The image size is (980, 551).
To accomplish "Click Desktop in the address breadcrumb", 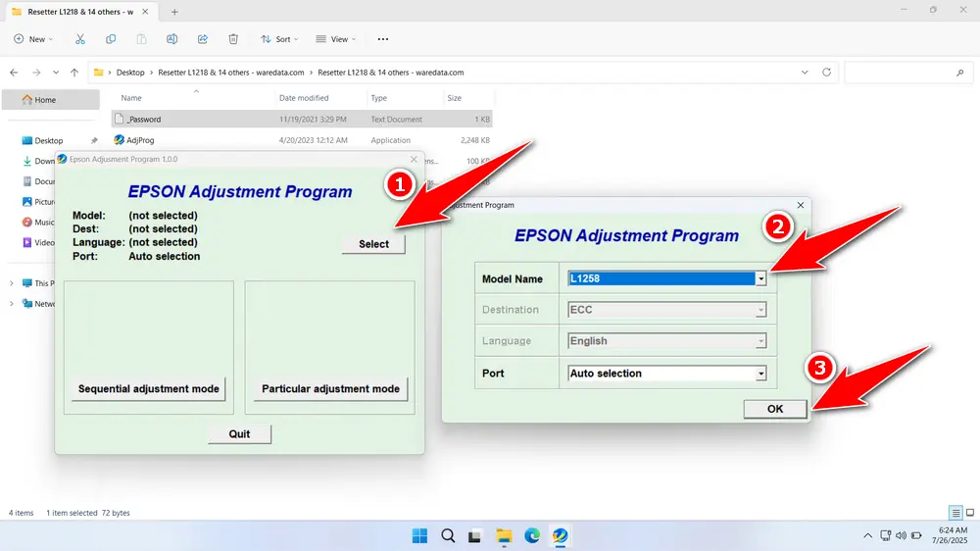I will 130,73.
